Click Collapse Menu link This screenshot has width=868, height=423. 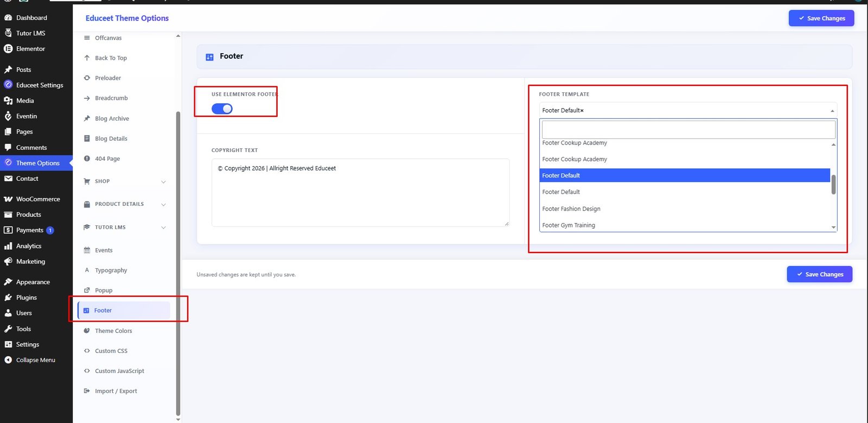36,360
